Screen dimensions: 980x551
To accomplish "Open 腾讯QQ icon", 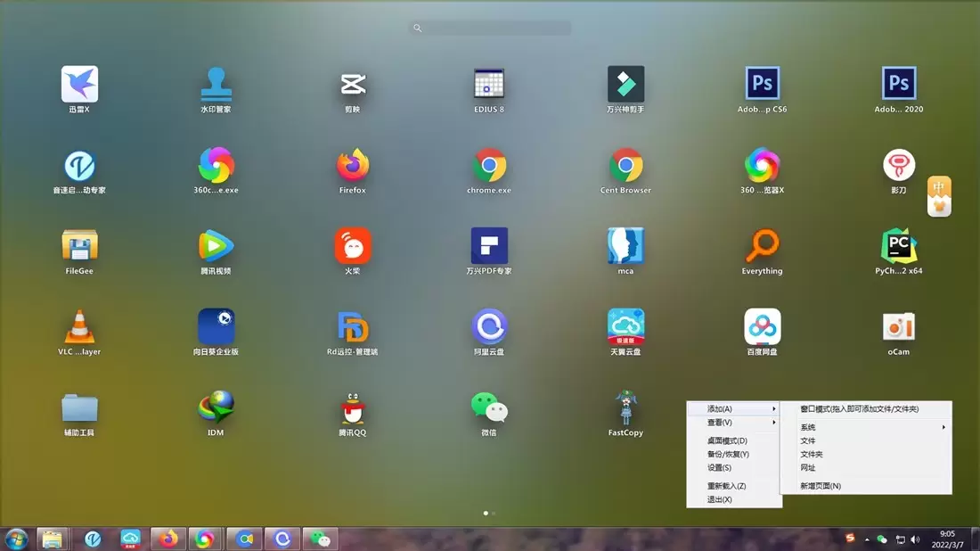I will 353,407.
